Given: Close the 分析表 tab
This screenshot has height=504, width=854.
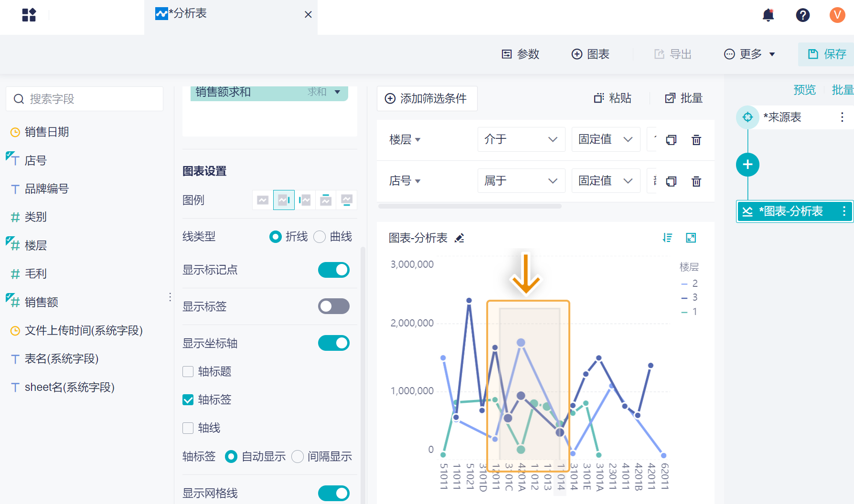Looking at the screenshot, I should (308, 15).
